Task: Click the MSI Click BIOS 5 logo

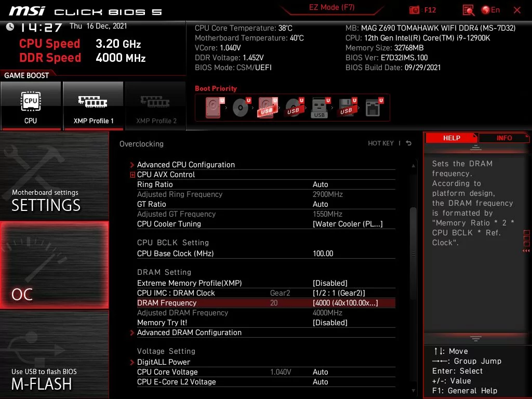Action: [x=85, y=11]
